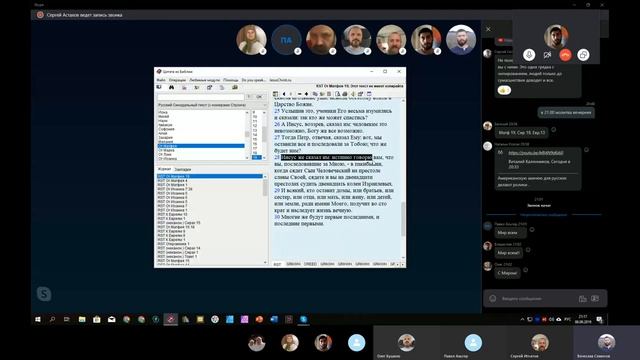Click the book list scrollbar thumb
This screenshot has width=640, height=360.
pos(247,134)
